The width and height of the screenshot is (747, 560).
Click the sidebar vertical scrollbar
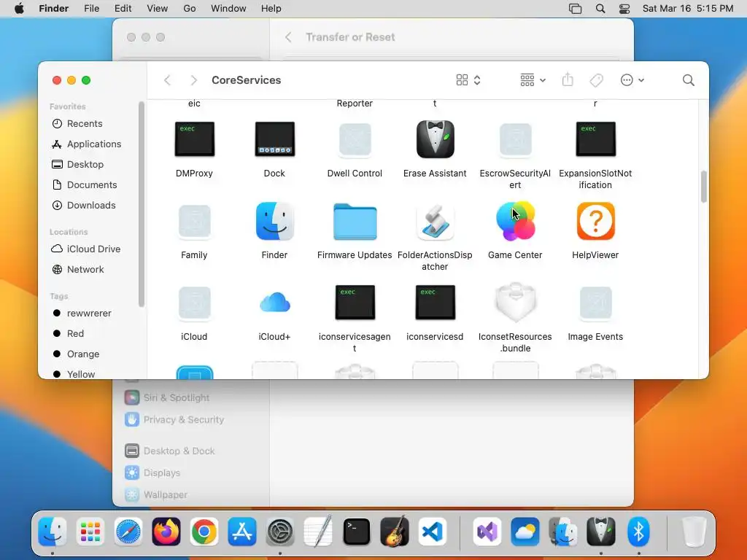pyautogui.click(x=142, y=205)
